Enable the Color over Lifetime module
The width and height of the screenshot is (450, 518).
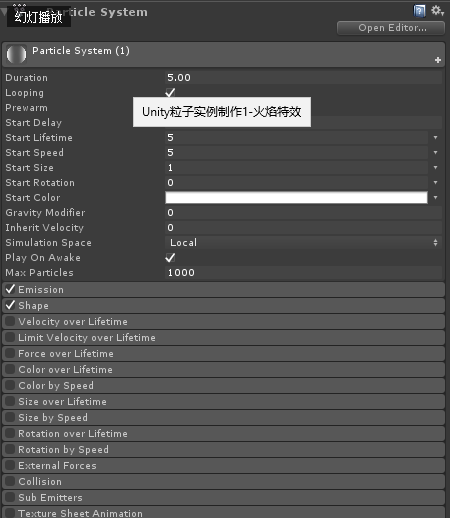coord(10,369)
